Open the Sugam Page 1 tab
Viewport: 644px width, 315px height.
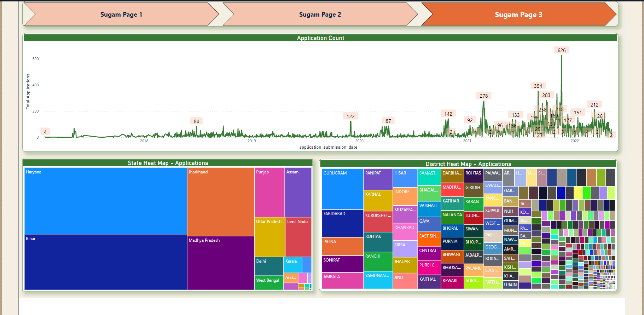pyautogui.click(x=121, y=15)
